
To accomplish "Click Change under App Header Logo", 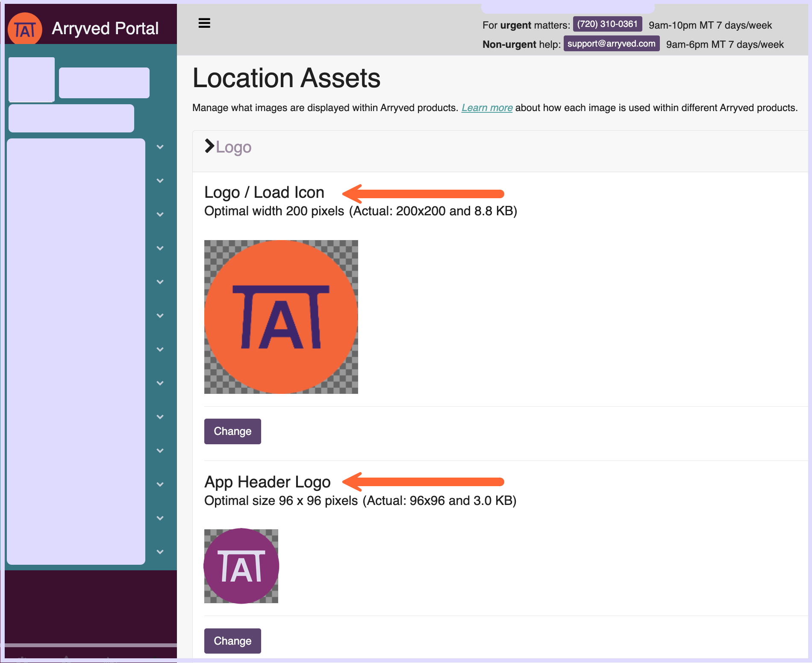I will coord(232,641).
